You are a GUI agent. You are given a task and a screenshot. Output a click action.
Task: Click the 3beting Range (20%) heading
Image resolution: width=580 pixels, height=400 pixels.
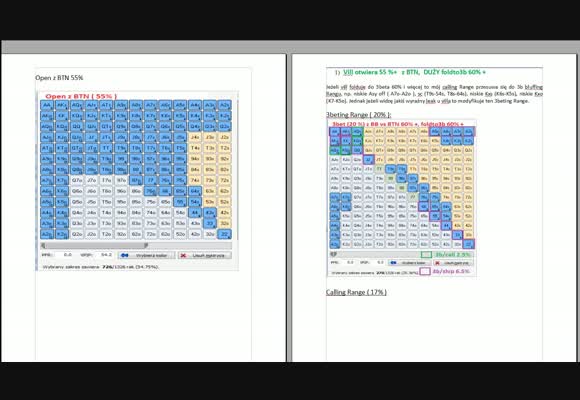(358, 115)
